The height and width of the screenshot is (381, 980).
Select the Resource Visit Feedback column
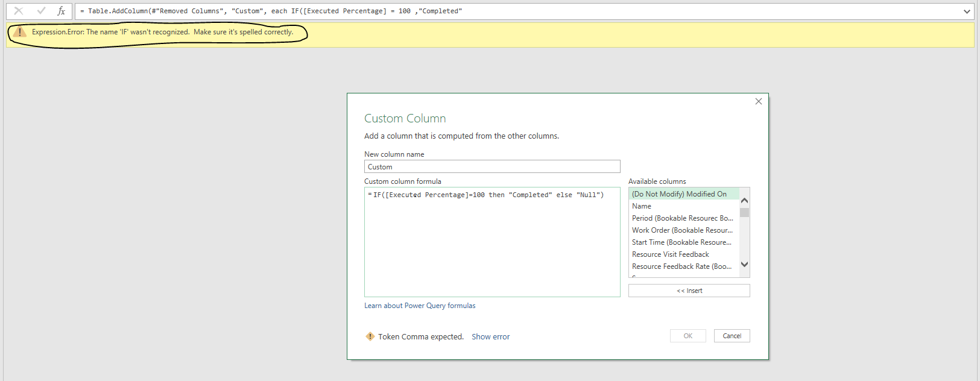click(x=684, y=254)
